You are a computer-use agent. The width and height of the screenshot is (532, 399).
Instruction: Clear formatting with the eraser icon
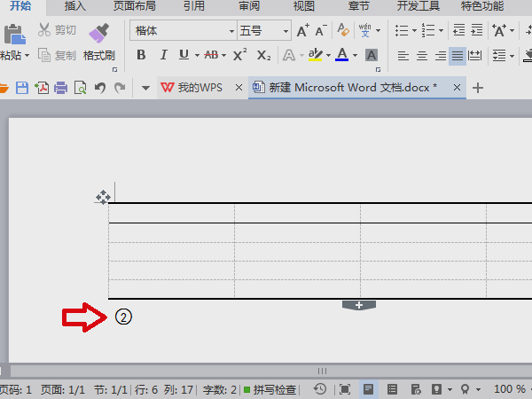343,30
